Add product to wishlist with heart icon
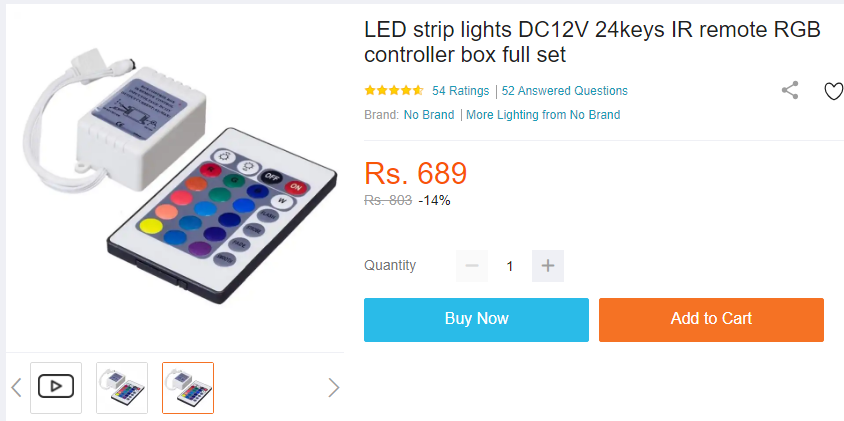Screen dimensions: 844x421 (834, 91)
